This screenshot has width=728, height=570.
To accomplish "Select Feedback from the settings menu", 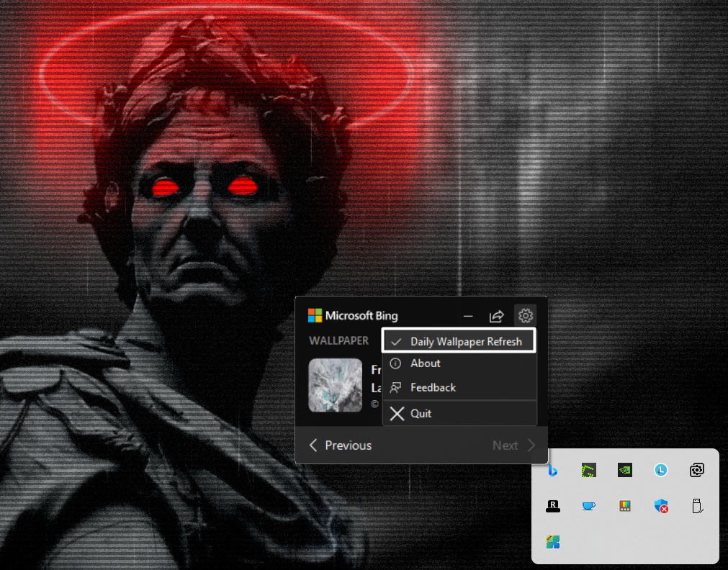I will click(433, 387).
